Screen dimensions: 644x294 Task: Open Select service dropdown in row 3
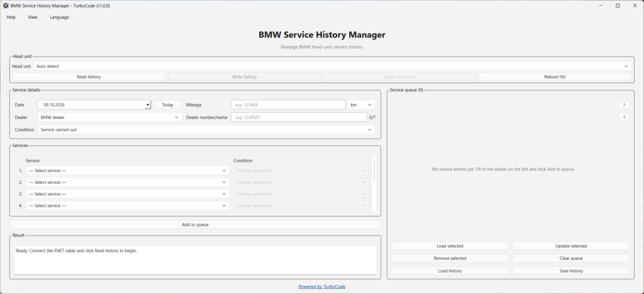point(128,194)
